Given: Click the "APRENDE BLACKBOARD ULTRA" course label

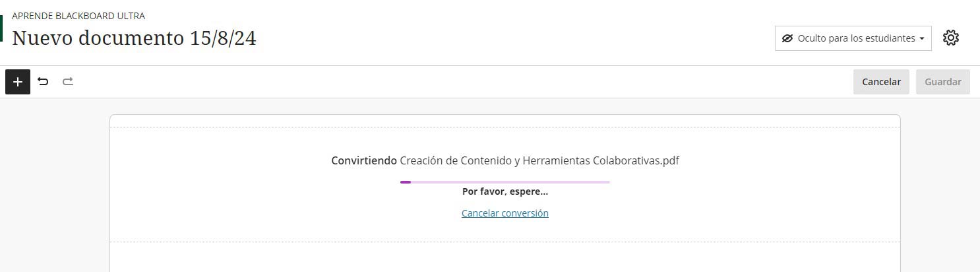Looking at the screenshot, I should tap(78, 16).
